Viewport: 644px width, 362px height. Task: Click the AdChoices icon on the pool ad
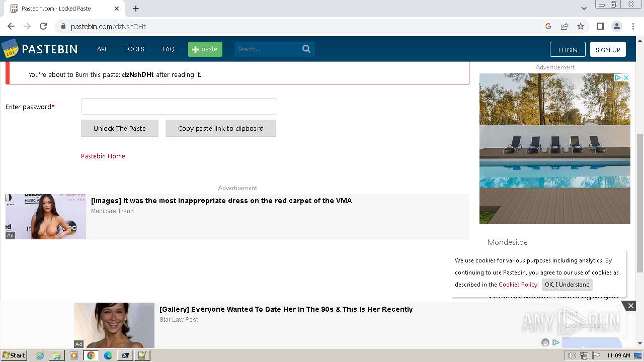619,77
